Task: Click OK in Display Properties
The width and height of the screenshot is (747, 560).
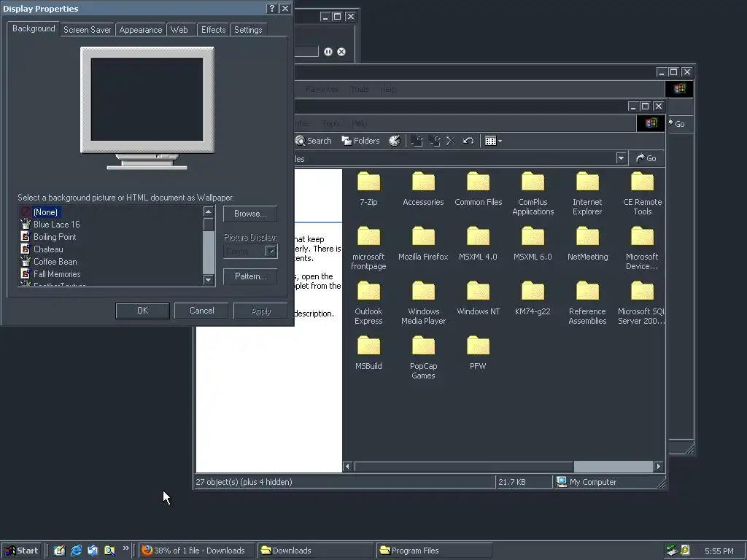Action: click(142, 311)
